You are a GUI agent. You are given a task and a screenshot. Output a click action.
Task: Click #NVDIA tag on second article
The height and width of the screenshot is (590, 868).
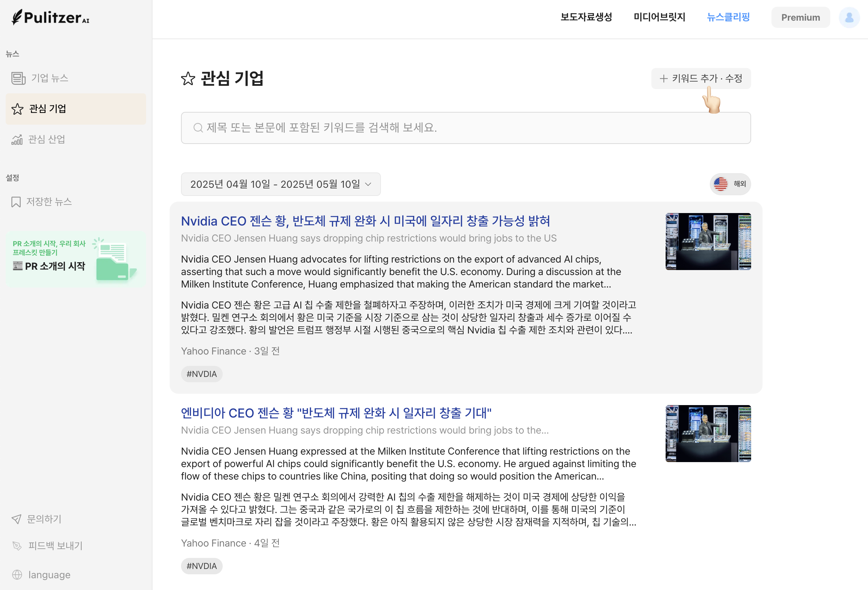click(202, 566)
